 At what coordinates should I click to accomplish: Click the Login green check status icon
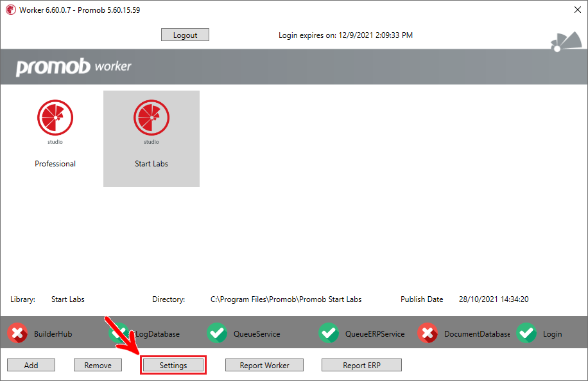tap(526, 333)
